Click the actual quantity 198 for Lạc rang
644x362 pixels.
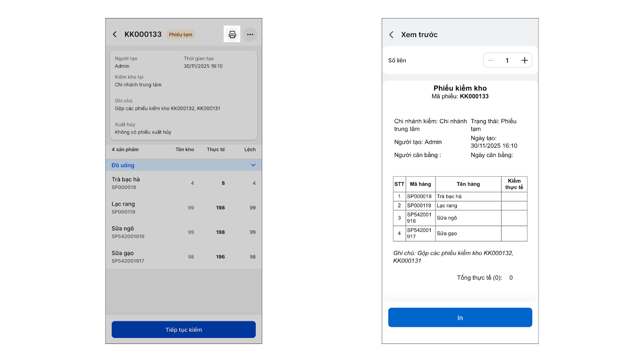pos(221,208)
